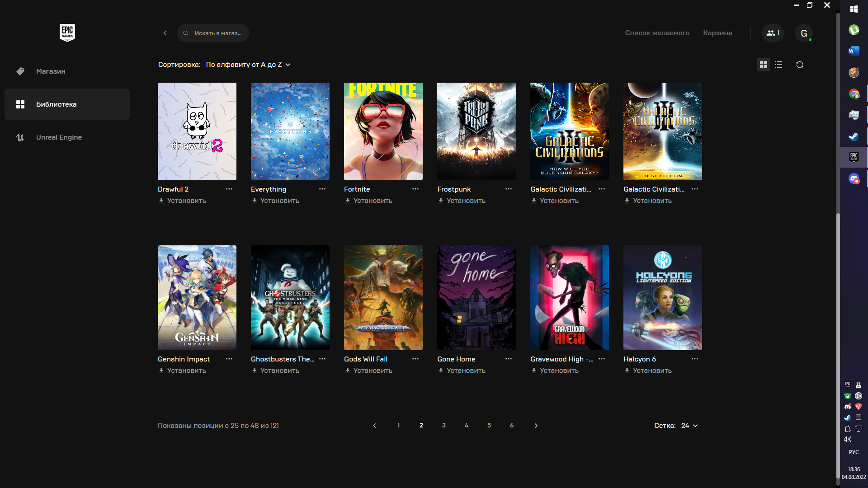Open Список желаемого wishlist
Screen dimensions: 868x488
[x=657, y=33]
